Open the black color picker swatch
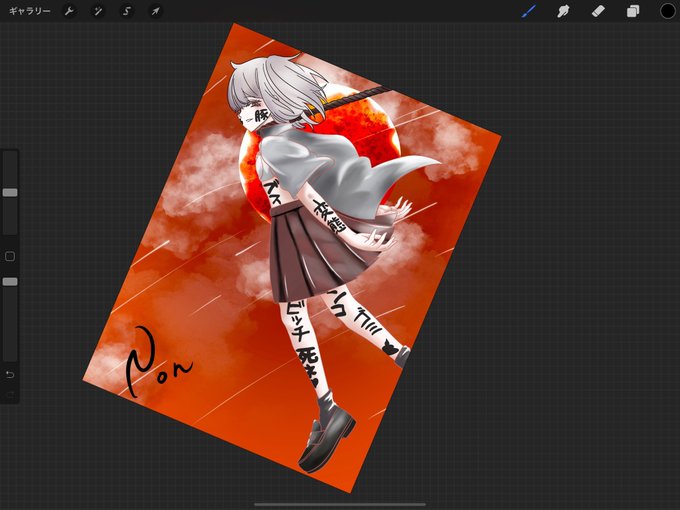 [668, 11]
